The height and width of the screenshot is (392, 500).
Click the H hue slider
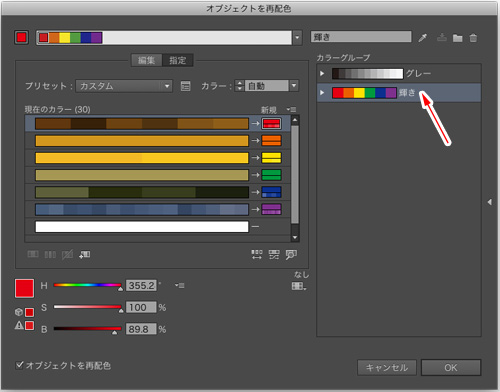tap(87, 285)
